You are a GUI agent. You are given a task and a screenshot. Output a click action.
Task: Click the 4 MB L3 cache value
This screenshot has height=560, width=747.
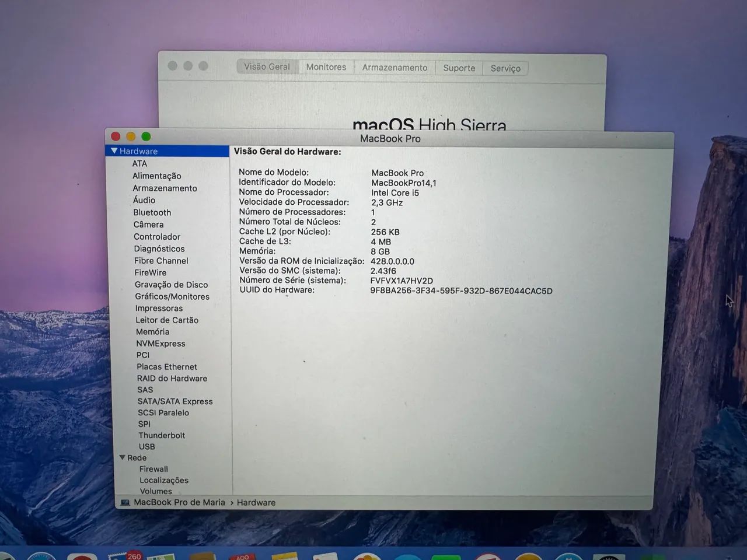[x=381, y=242]
